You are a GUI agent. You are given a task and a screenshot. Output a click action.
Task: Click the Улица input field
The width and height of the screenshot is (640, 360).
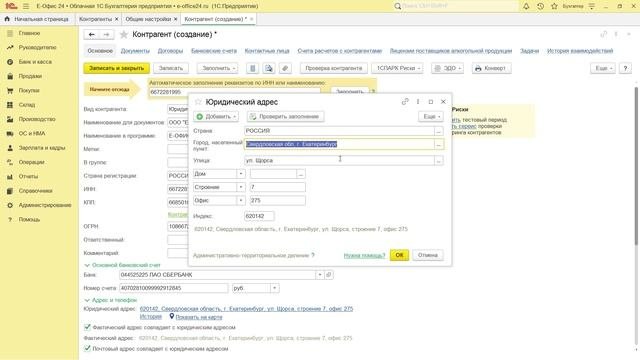coord(339,160)
